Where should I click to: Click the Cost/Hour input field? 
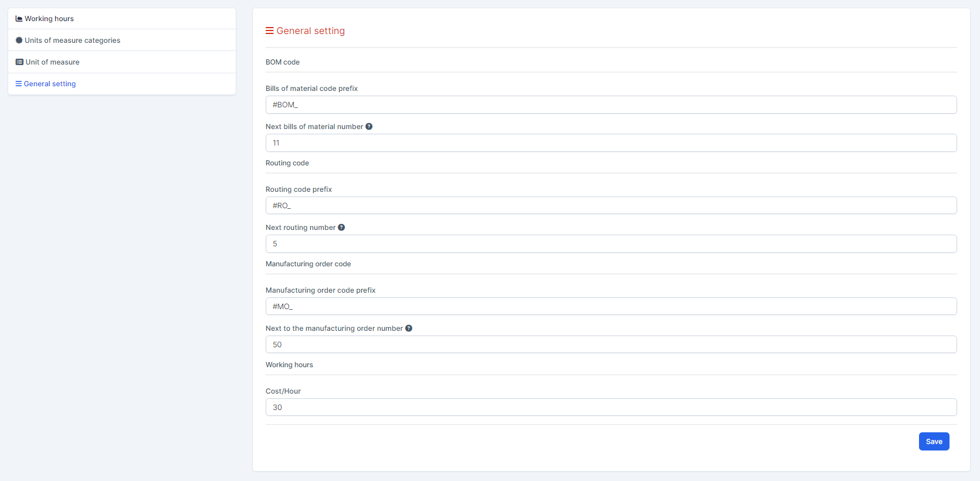[x=611, y=408]
